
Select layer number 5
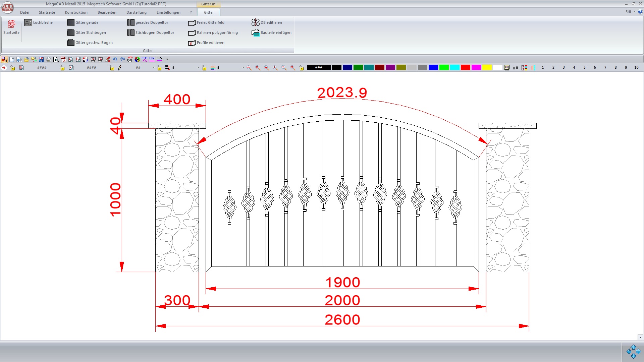584,67
